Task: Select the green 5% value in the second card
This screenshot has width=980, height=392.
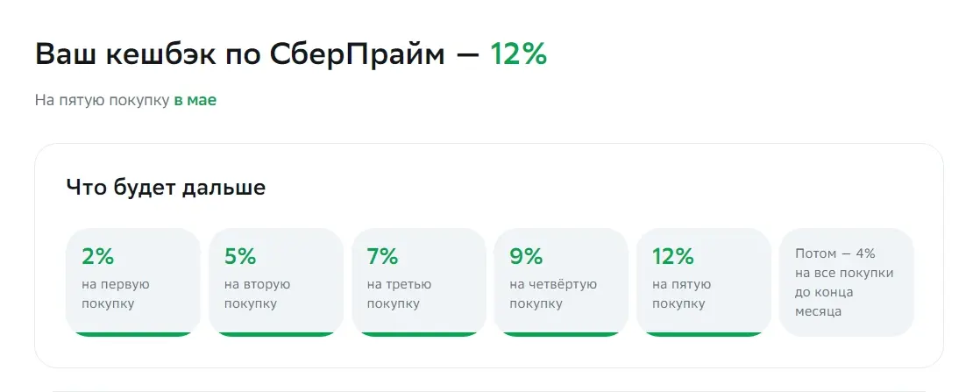Action: pos(240,256)
